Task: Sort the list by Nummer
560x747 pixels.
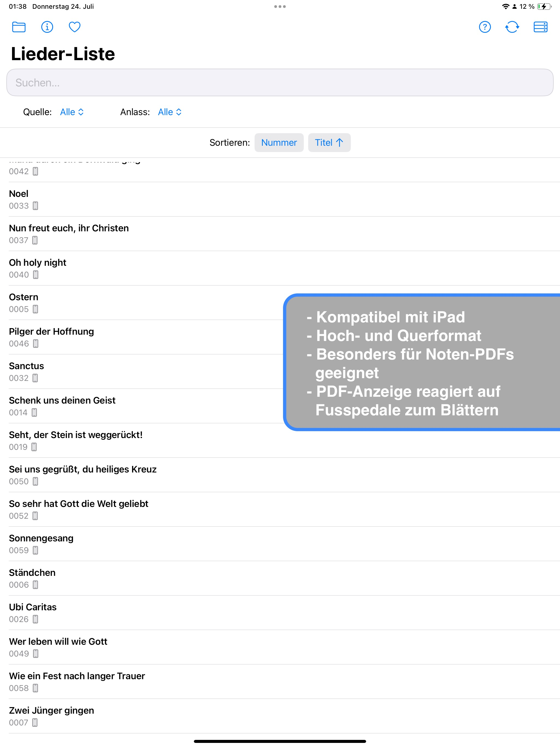Action: pos(279,142)
